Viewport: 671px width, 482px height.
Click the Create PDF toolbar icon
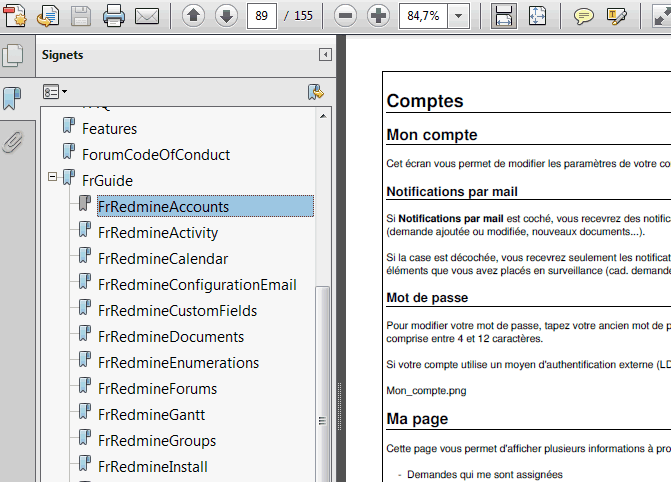point(15,16)
